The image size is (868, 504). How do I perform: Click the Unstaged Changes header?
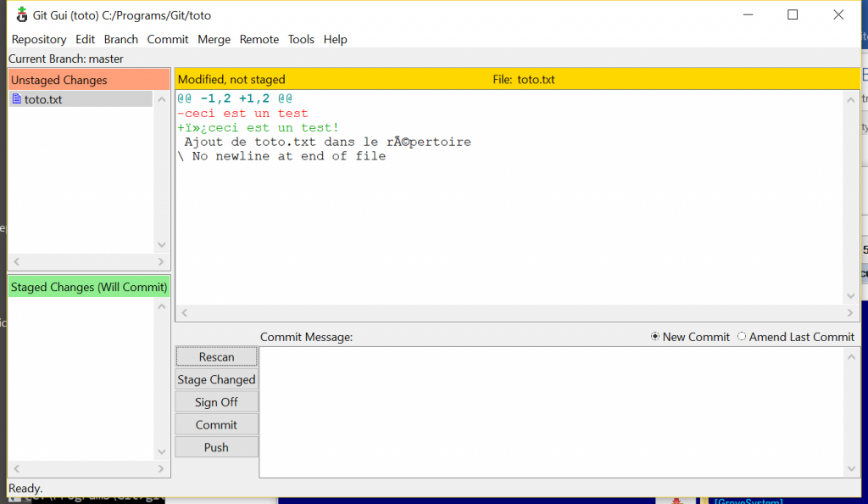click(88, 80)
